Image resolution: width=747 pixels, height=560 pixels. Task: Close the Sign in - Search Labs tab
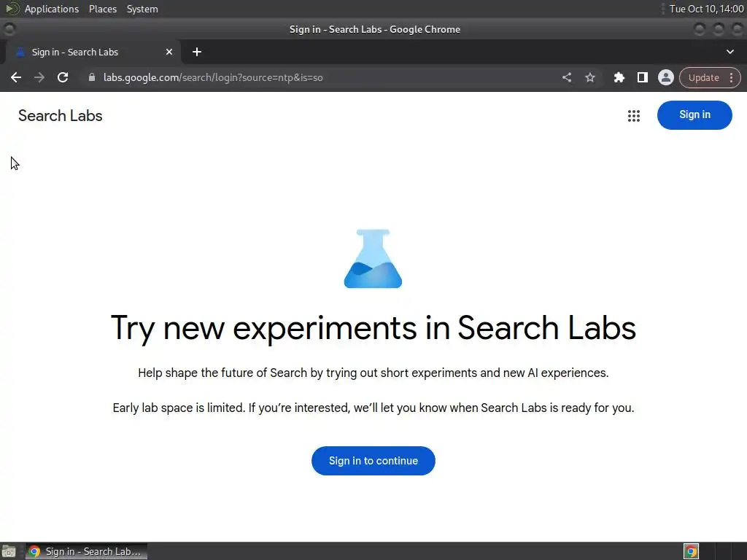point(169,52)
